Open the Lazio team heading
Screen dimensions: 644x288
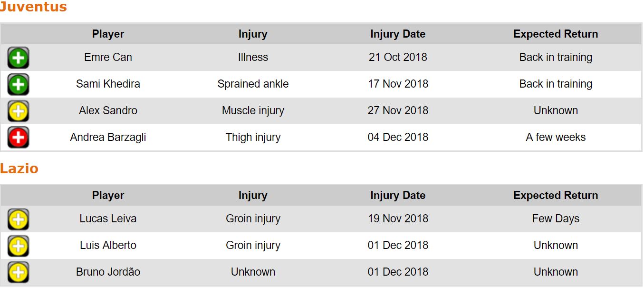click(x=19, y=169)
